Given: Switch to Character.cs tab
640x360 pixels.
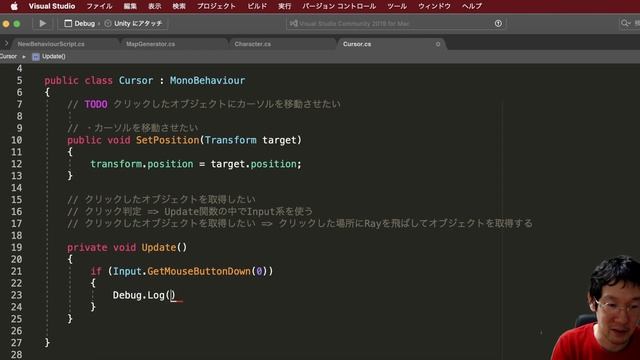Looking at the screenshot, I should [252, 44].
